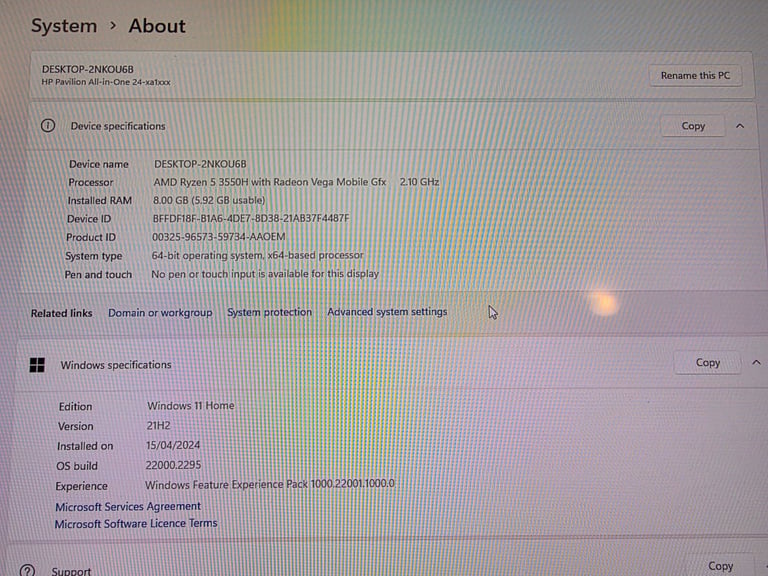Click the PC name header DESKTOP-2NKOU6B
The height and width of the screenshot is (576, 768).
88,70
